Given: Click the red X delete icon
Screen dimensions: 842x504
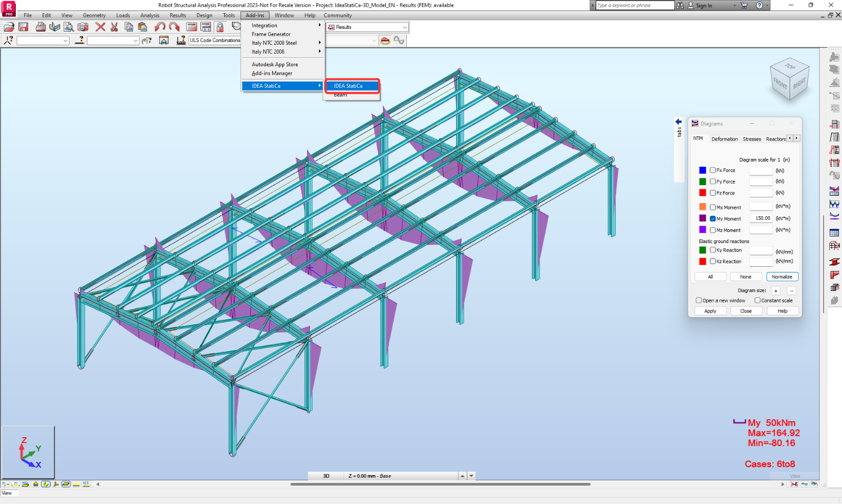Looking at the screenshot, I should [x=100, y=27].
